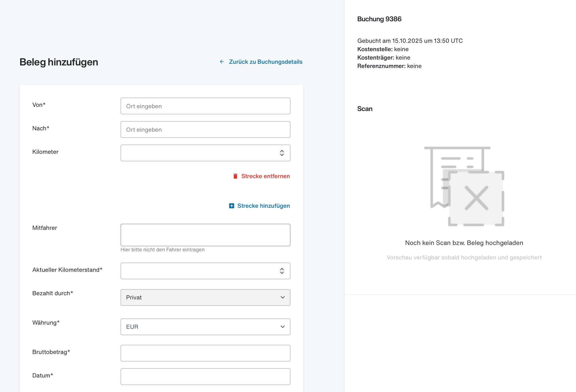Click the Gebucht am 15.10.2025 text
This screenshot has height=392, width=576.
pyautogui.click(x=410, y=41)
